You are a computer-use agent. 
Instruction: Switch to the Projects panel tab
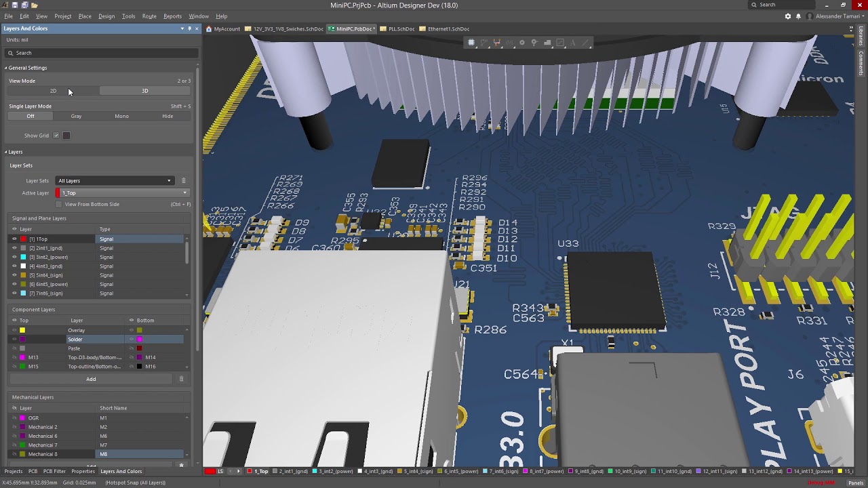click(13, 471)
